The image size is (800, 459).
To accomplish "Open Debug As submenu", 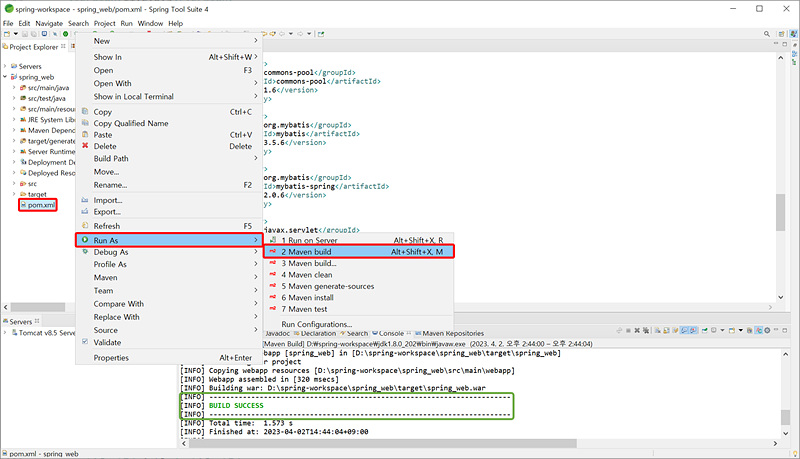I will (x=169, y=252).
